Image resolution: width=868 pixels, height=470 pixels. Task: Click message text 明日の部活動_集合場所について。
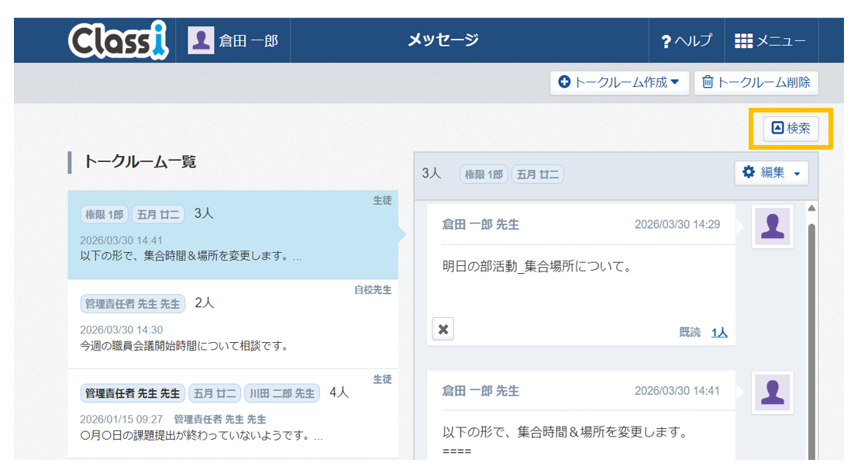pos(538,267)
